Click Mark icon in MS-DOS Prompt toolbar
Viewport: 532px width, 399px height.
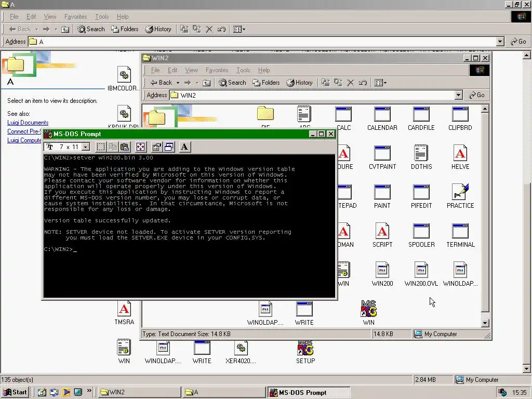[x=101, y=147]
